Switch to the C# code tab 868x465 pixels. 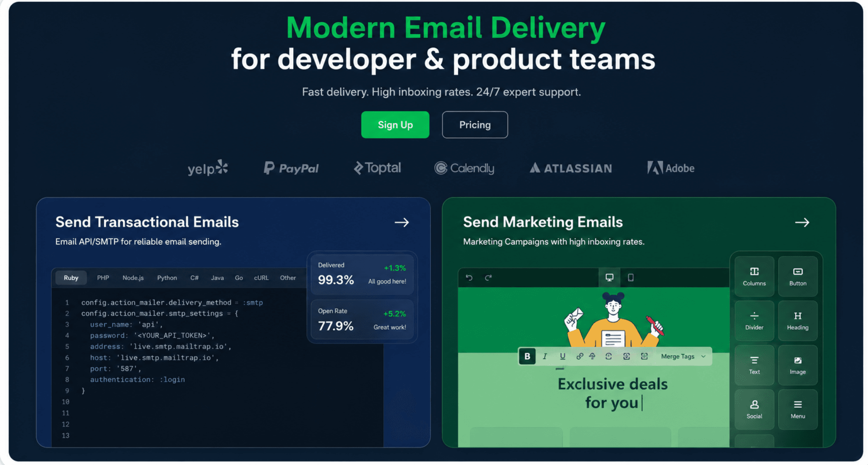coord(194,278)
